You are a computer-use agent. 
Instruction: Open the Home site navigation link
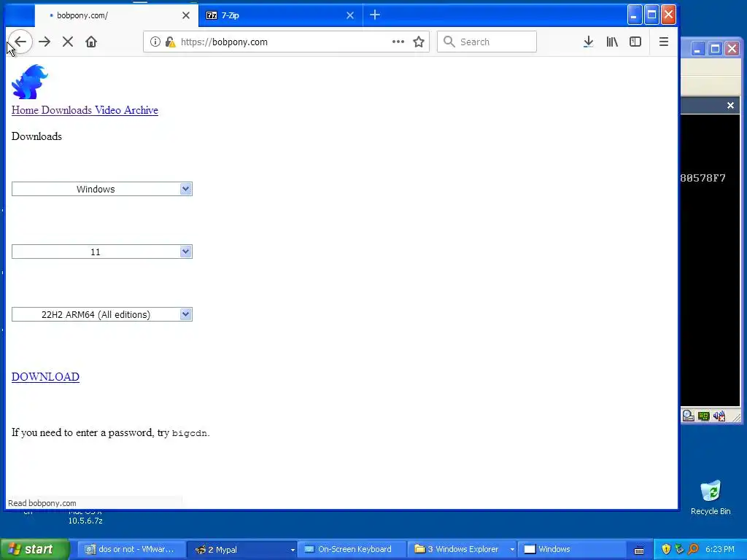25,110
